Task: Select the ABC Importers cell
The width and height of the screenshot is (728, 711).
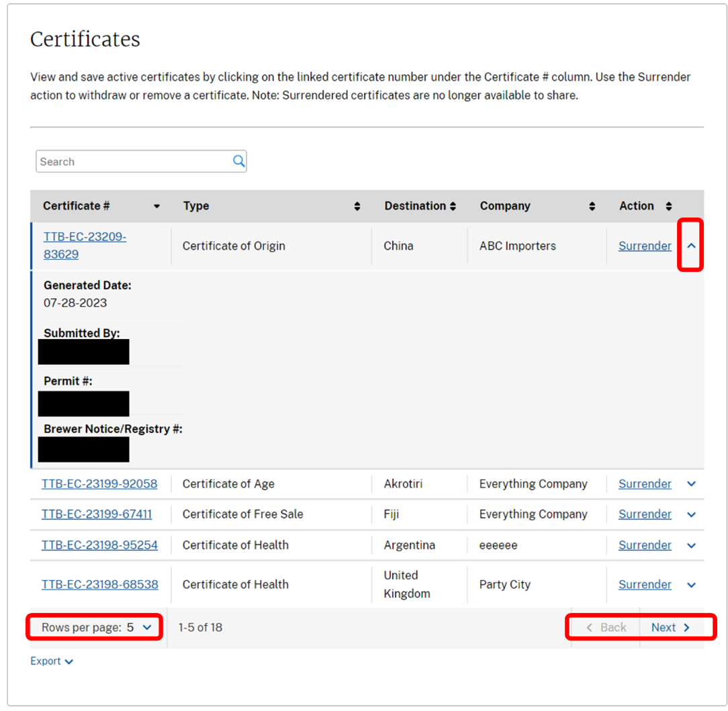Action: (518, 246)
